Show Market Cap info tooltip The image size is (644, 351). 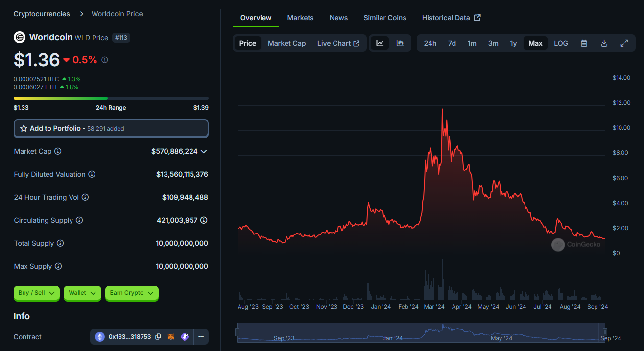pyautogui.click(x=58, y=151)
